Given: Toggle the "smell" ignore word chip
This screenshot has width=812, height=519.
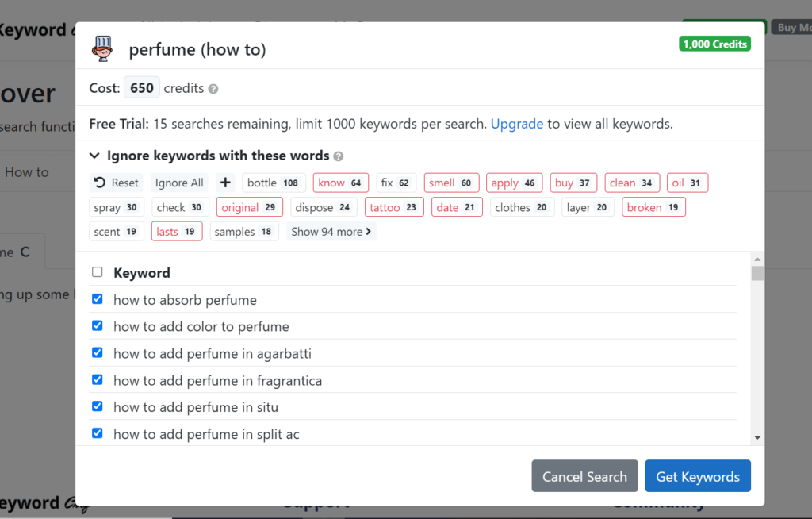Looking at the screenshot, I should pos(451,183).
